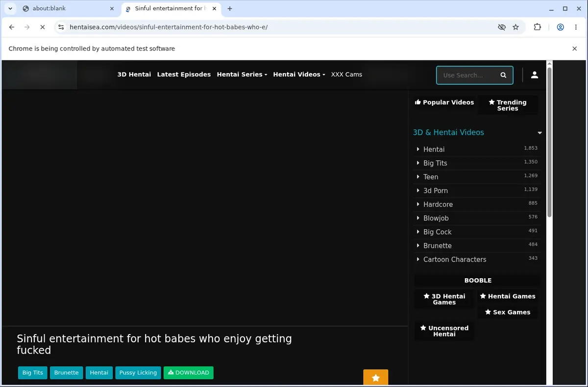Close the about:blank tab
This screenshot has width=588, height=387.
(x=112, y=8)
